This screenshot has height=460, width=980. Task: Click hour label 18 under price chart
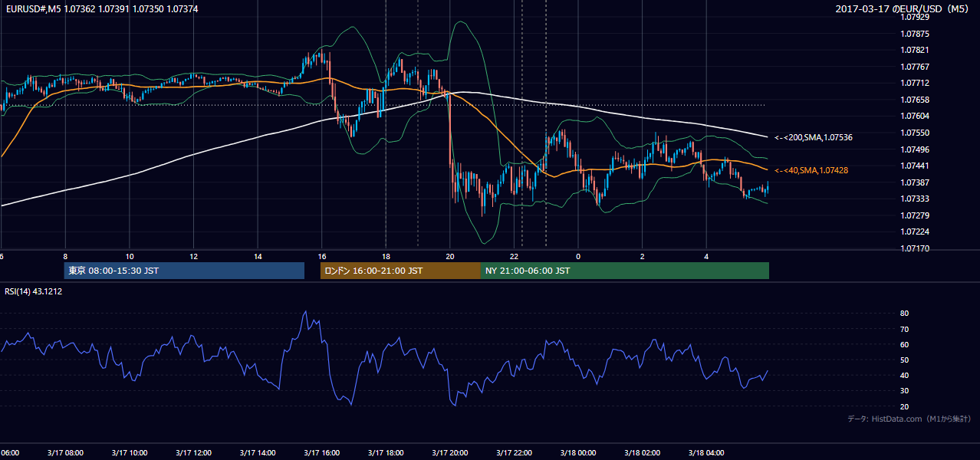point(386,257)
